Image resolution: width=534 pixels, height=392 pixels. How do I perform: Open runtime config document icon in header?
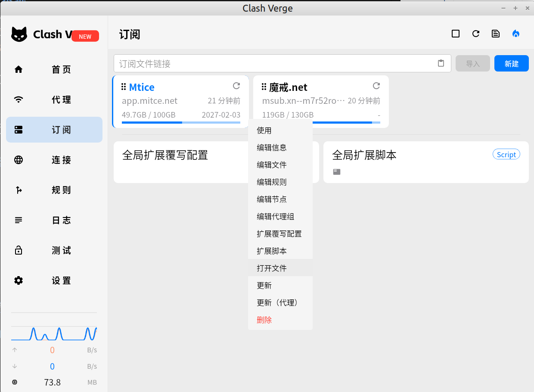(x=496, y=34)
